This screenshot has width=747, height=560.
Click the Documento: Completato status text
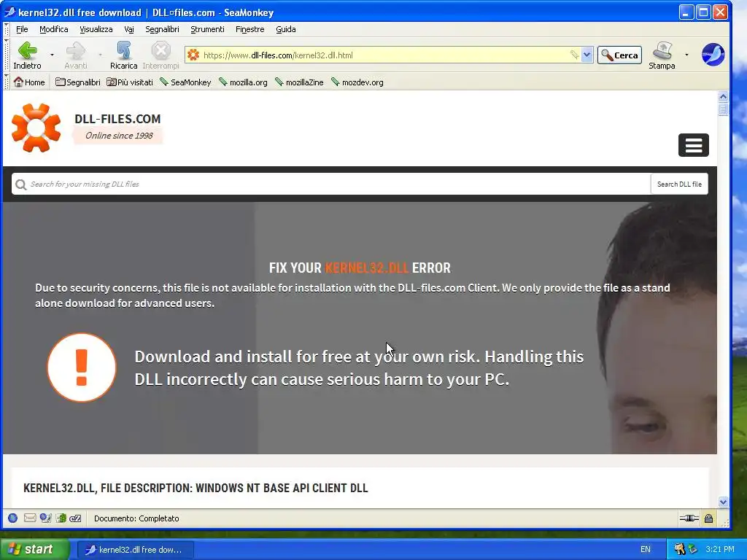(136, 518)
